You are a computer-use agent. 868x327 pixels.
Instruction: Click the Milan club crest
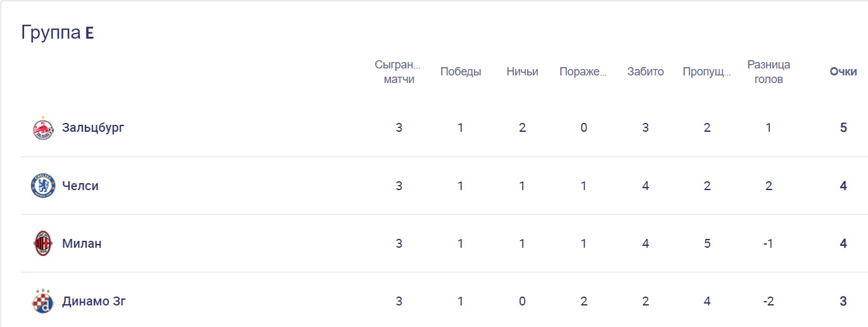(43, 243)
